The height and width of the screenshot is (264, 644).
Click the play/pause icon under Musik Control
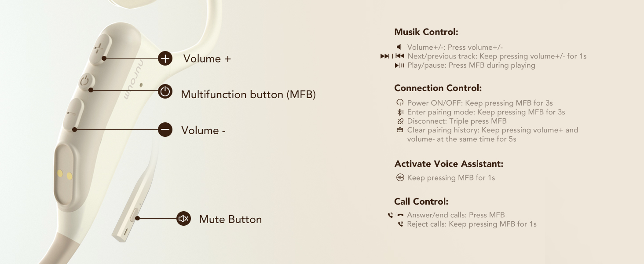399,66
